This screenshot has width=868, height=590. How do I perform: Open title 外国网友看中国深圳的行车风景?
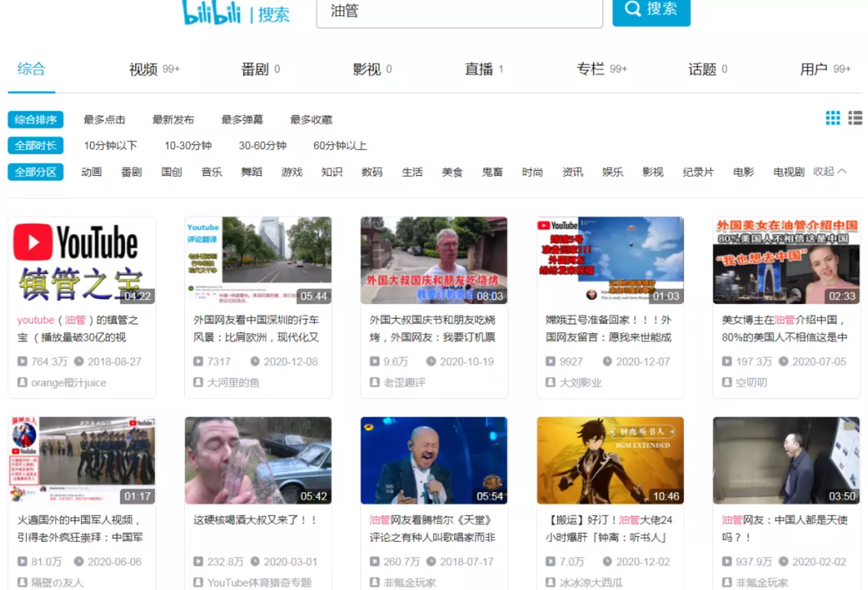pyautogui.click(x=256, y=329)
